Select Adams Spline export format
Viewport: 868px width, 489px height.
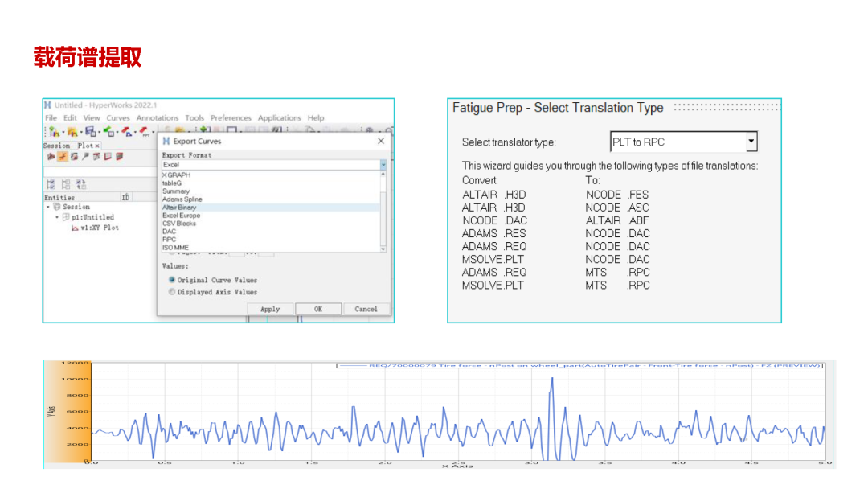(271, 199)
